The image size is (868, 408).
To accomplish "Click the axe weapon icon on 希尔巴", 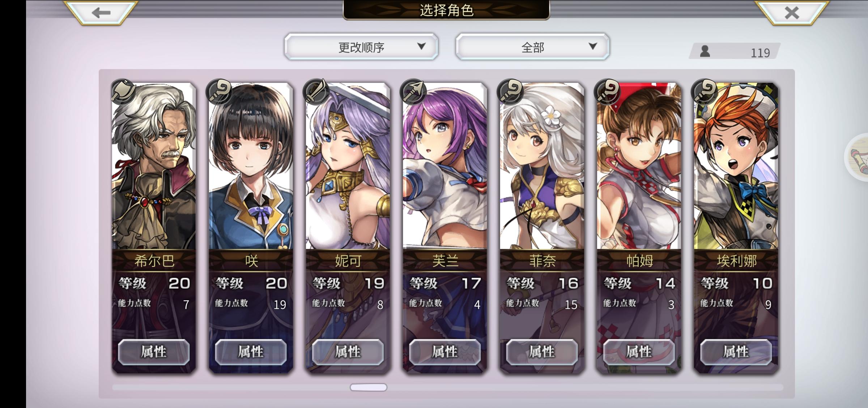I will pyautogui.click(x=123, y=92).
